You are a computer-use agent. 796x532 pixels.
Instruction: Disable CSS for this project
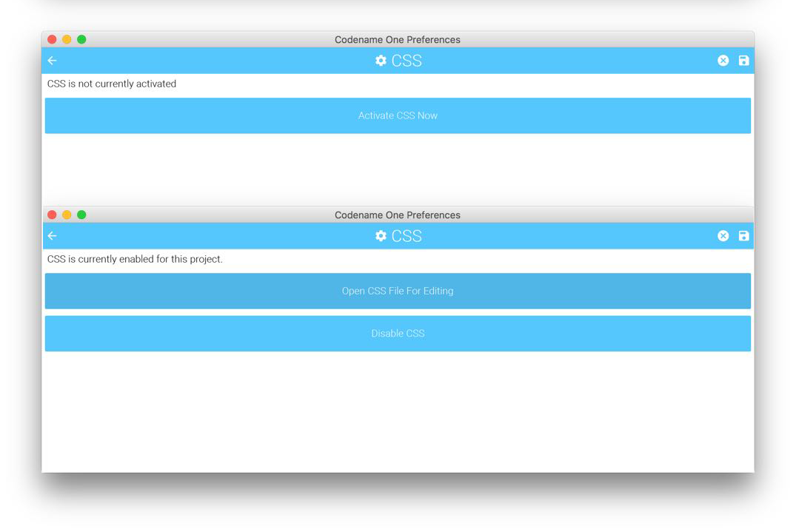[x=398, y=333]
